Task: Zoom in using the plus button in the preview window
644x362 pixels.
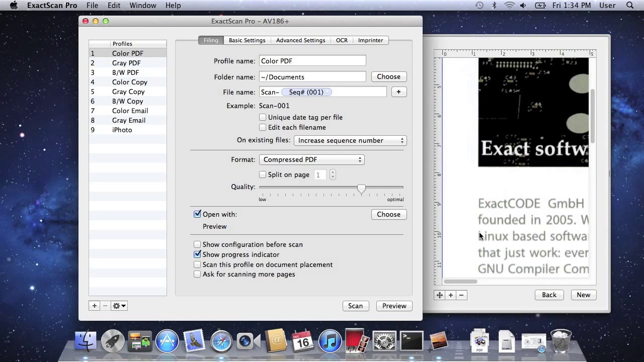Action: [451, 295]
